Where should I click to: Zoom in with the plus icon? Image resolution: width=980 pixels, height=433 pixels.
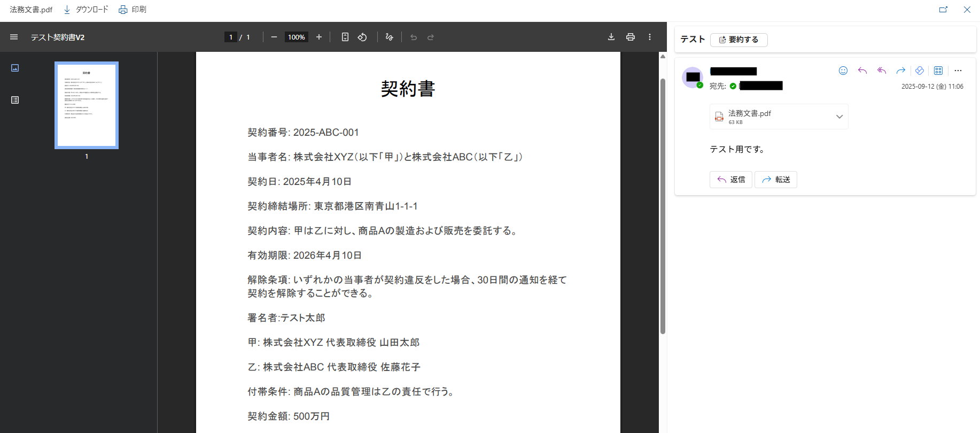click(x=319, y=37)
